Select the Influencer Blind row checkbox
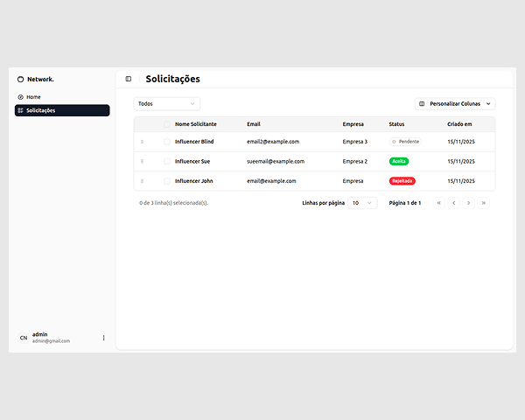The width and height of the screenshot is (525, 420). click(x=167, y=142)
